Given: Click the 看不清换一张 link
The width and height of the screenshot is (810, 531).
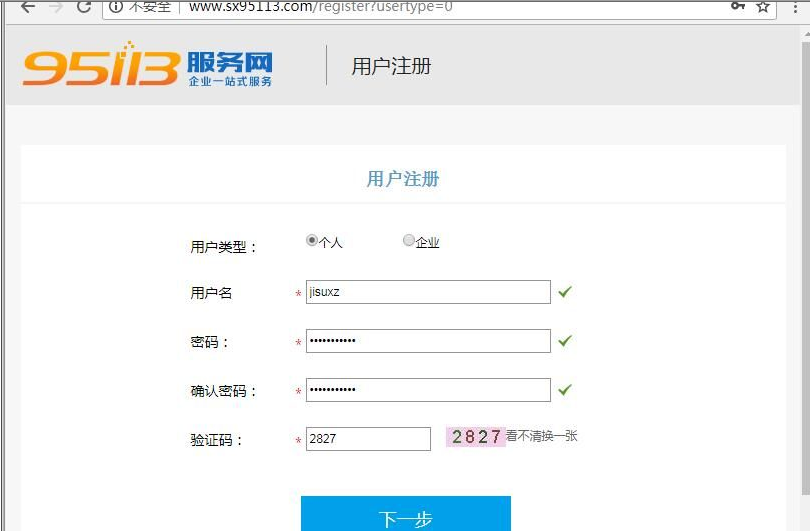Looking at the screenshot, I should tap(542, 437).
